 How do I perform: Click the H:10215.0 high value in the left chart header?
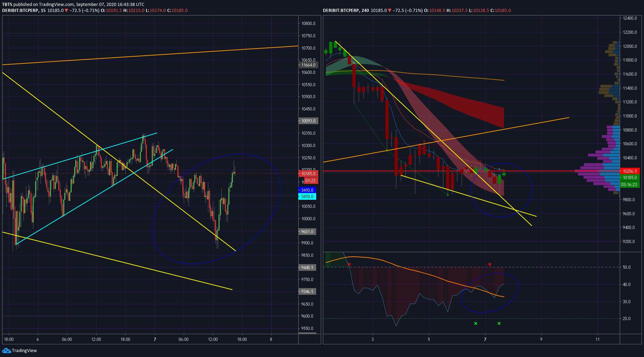click(134, 11)
